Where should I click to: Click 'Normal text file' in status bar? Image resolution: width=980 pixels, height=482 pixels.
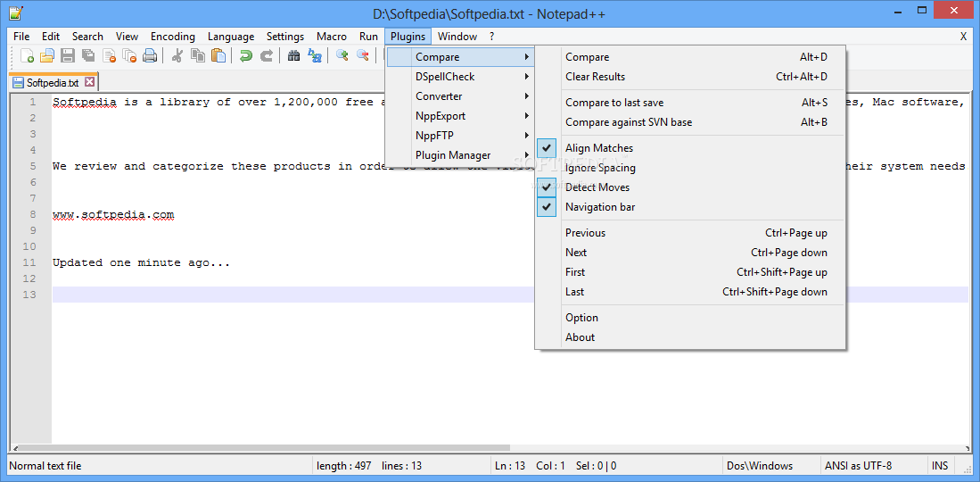pyautogui.click(x=45, y=466)
